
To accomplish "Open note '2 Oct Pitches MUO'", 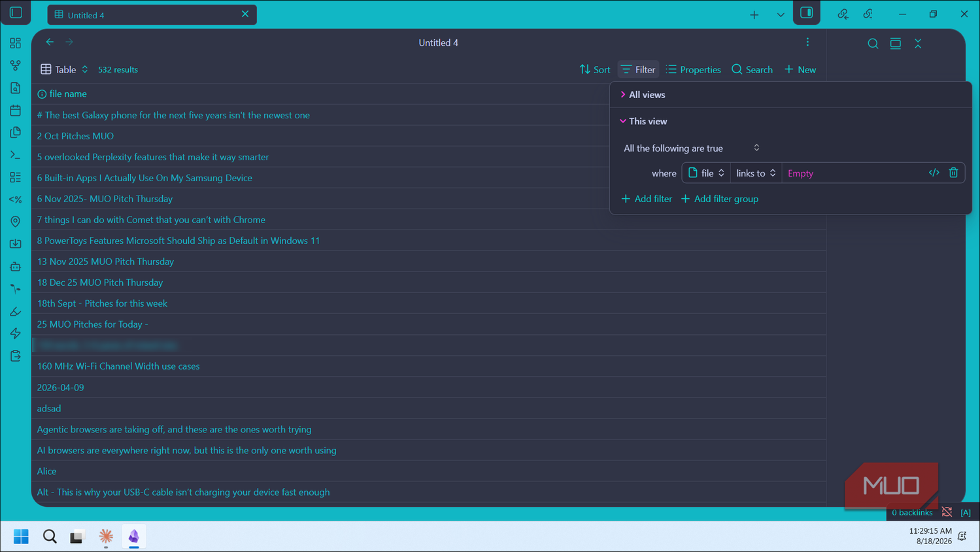I will 75,136.
